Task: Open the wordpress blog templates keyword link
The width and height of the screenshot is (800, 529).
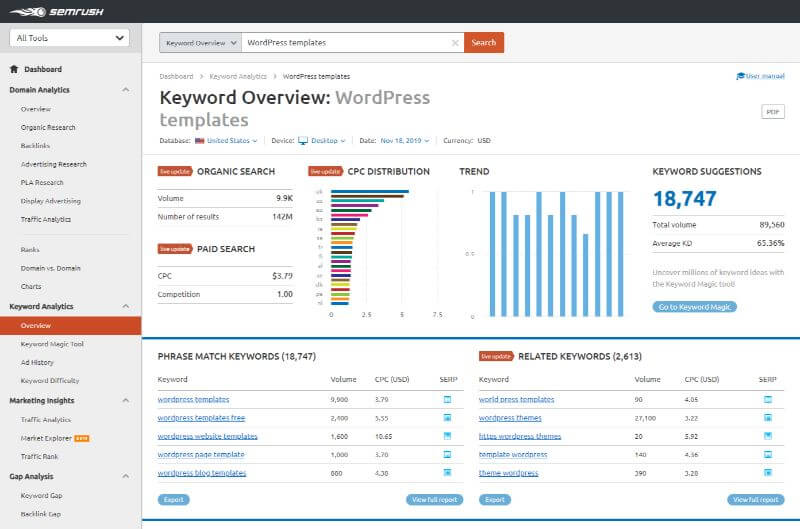Action: 202,473
